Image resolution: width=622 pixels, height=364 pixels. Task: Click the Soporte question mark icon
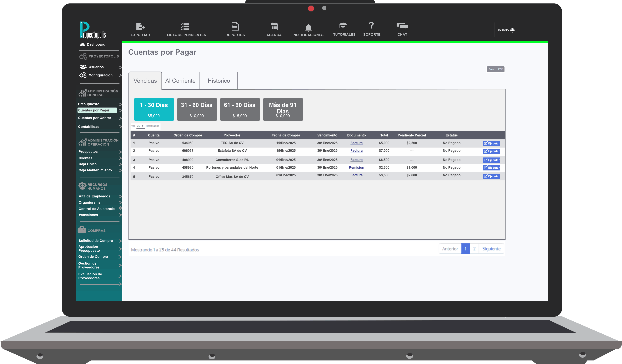tap(371, 25)
